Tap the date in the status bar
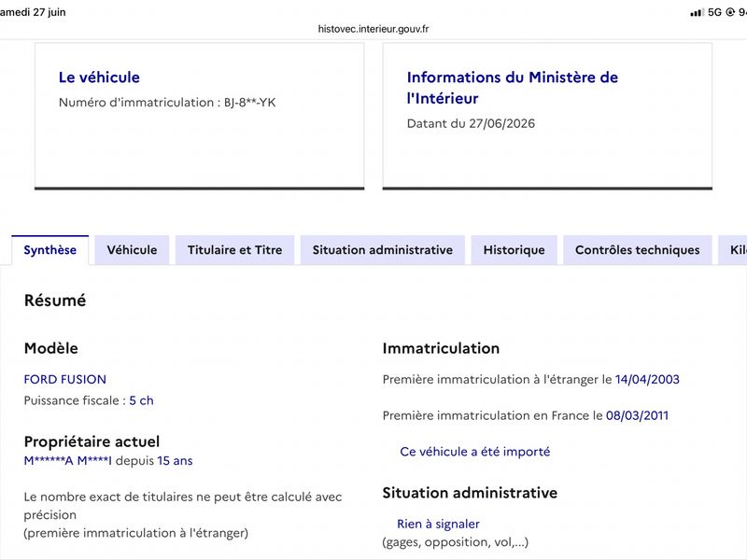 click(33, 12)
